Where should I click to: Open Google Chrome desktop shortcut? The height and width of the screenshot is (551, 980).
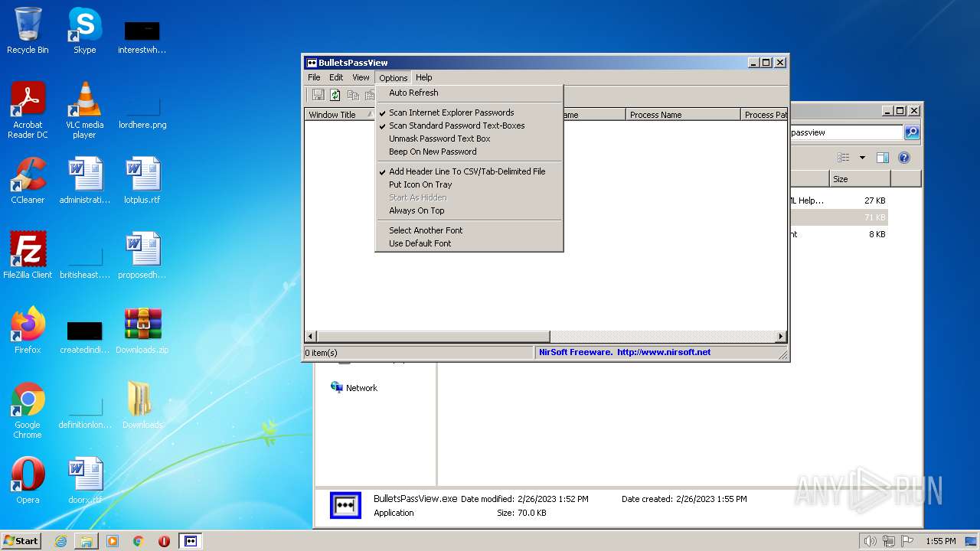click(28, 410)
